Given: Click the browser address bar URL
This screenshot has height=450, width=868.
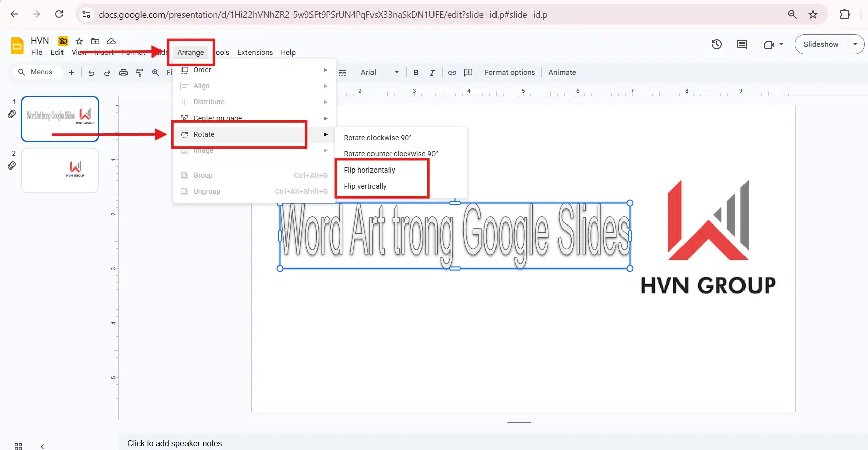Looking at the screenshot, I should [x=323, y=15].
